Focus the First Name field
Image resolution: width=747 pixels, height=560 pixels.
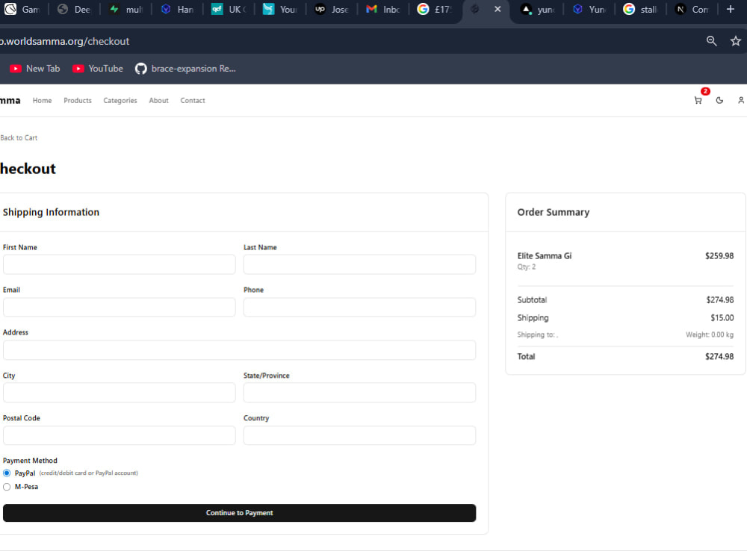(119, 264)
